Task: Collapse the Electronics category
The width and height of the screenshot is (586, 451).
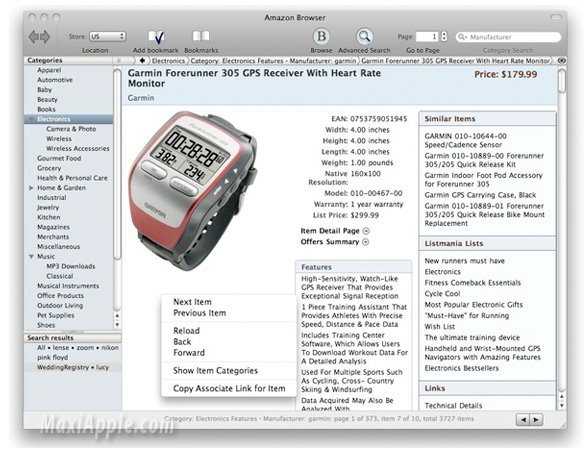Action: (30, 119)
